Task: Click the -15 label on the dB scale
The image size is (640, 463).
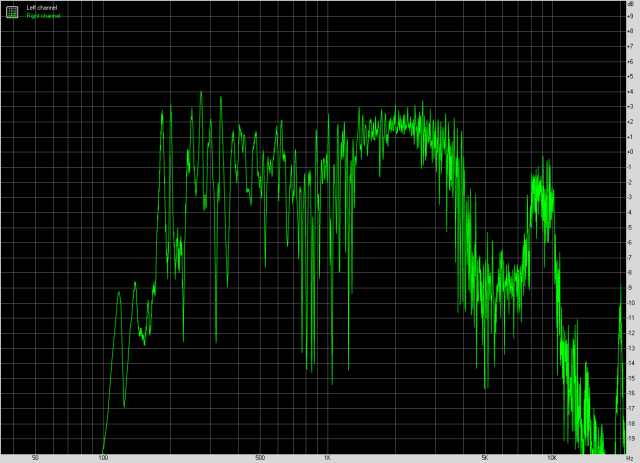Action: (x=630, y=378)
